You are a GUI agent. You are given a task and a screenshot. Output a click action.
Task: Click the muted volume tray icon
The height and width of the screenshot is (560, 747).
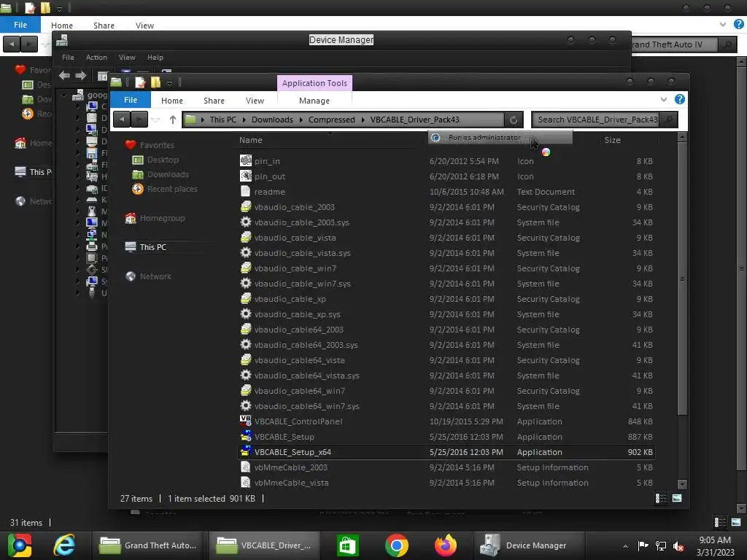678,545
